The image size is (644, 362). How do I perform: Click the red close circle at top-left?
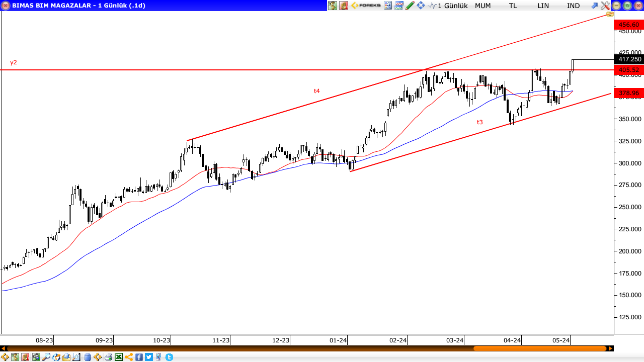pos(5,6)
